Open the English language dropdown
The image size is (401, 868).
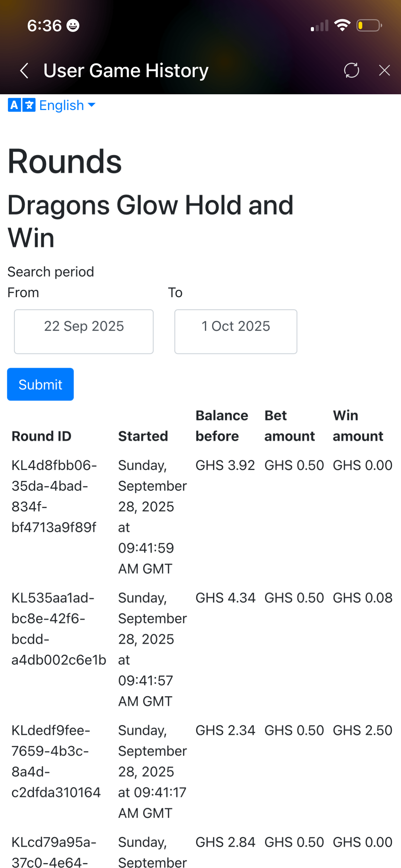point(67,105)
